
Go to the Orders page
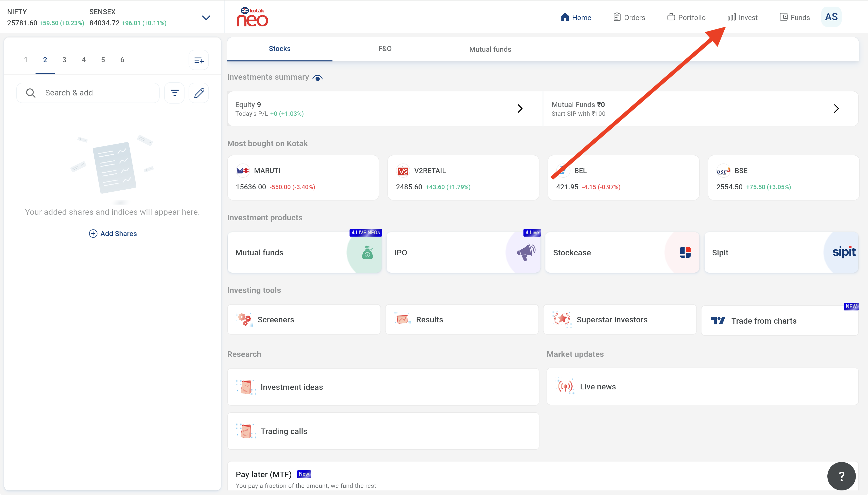pyautogui.click(x=629, y=17)
